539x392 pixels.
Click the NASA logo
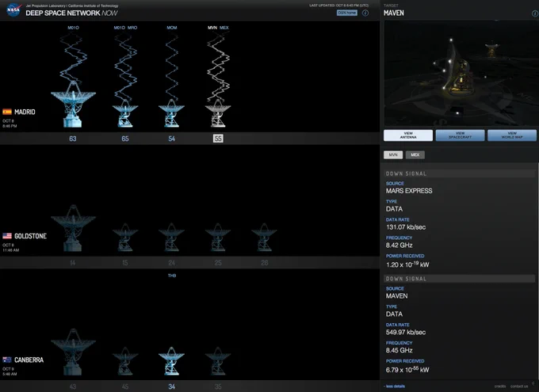[x=13, y=10]
